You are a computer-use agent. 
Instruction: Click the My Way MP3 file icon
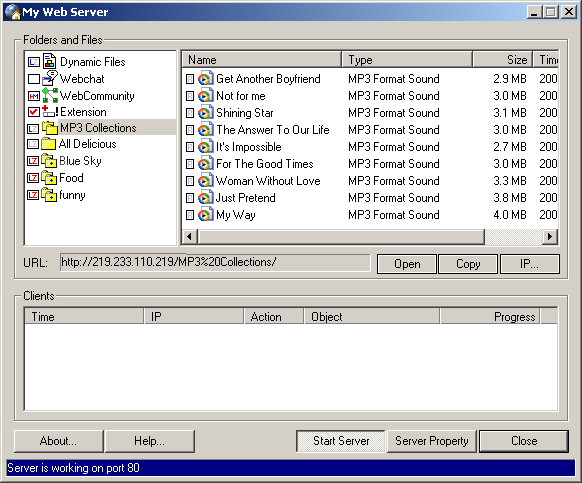(x=205, y=215)
